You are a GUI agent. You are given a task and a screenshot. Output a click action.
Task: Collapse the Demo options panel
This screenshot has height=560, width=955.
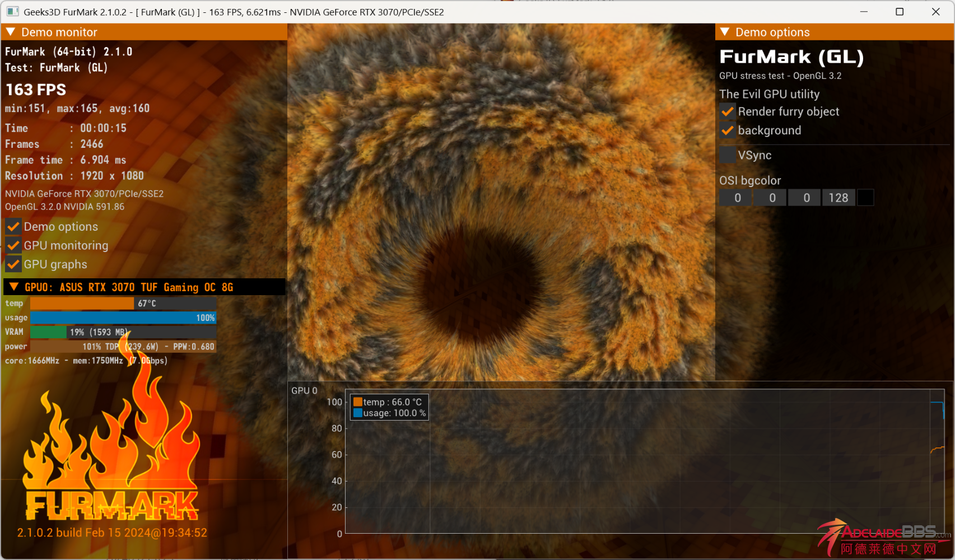click(725, 32)
